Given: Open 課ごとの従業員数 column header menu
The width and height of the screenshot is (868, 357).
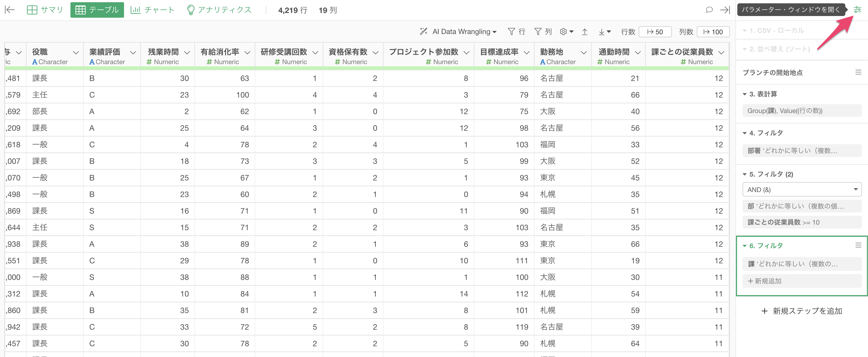Looking at the screenshot, I should point(721,53).
